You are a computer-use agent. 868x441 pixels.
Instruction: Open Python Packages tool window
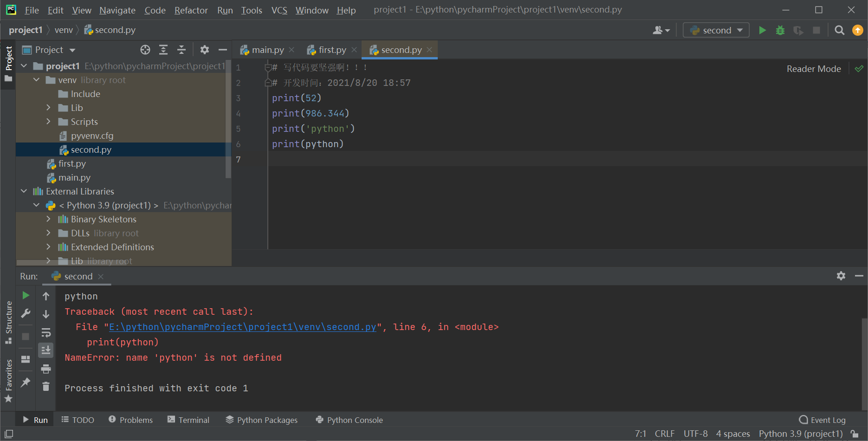262,420
